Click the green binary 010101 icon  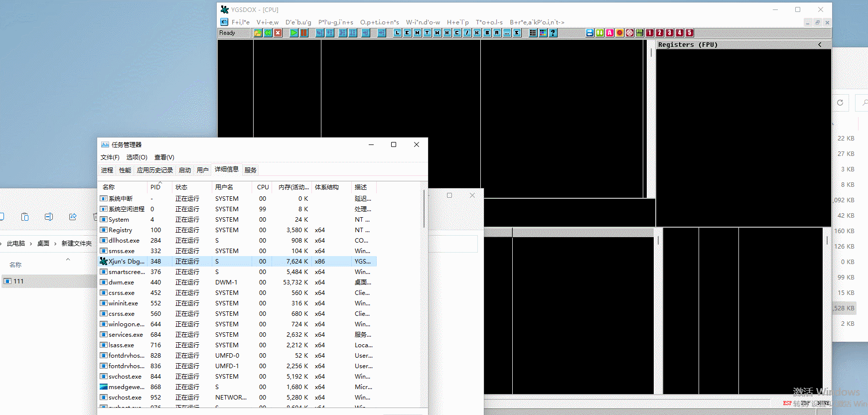pos(640,33)
